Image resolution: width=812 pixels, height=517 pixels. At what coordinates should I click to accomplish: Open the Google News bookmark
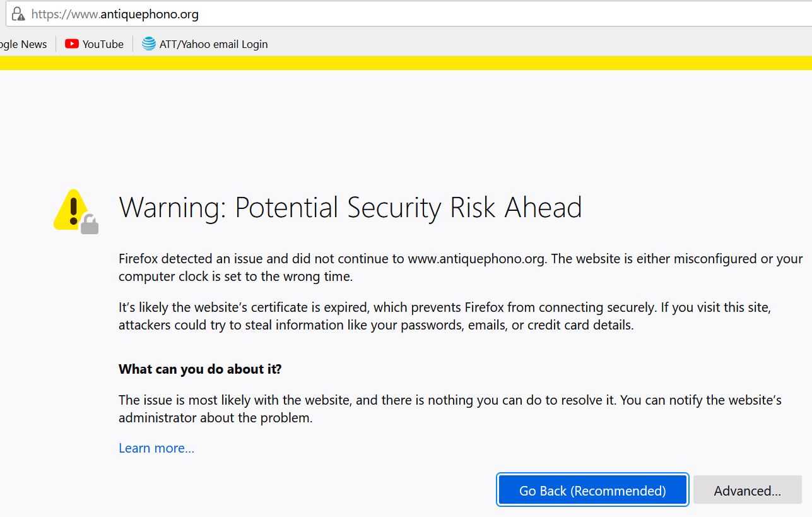tap(24, 44)
